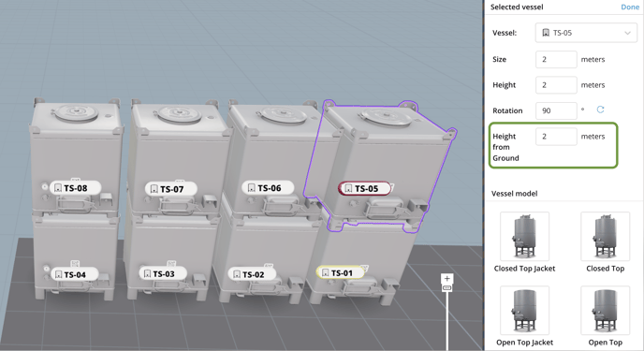The width and height of the screenshot is (644, 351).
Task: Select the TS-03 vessel label
Action: [x=163, y=273]
